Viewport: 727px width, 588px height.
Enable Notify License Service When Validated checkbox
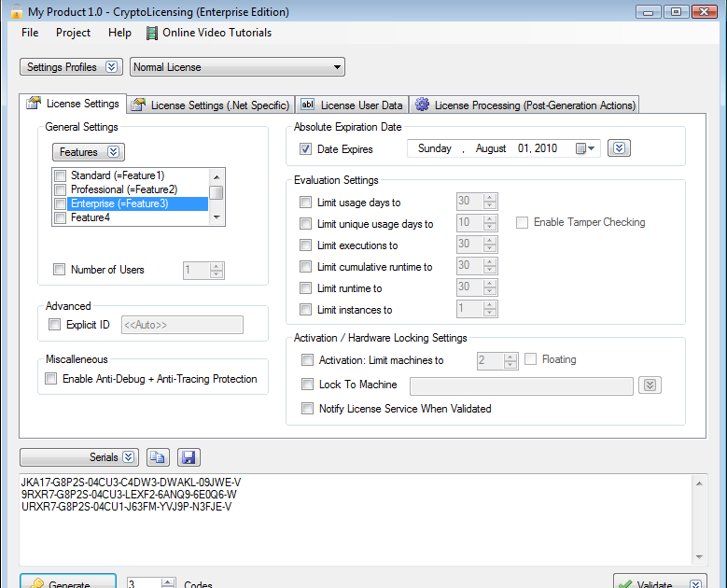[x=307, y=409]
